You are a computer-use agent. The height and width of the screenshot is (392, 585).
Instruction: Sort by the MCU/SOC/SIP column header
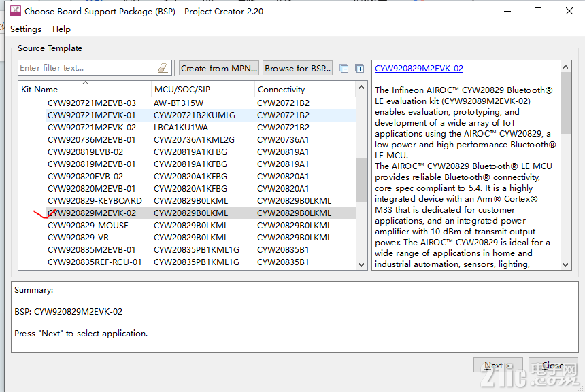point(203,90)
